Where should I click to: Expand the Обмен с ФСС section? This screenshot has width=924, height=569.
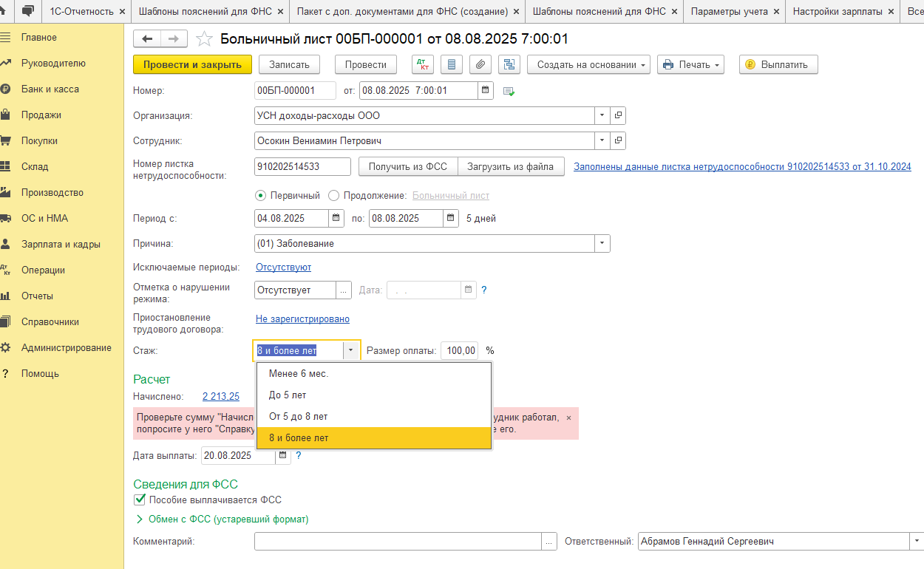coord(139,519)
